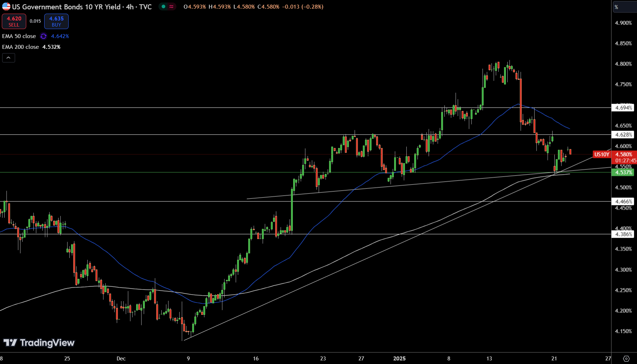Image resolution: width=637 pixels, height=364 pixels.
Task: Click the current price label 4.580%
Action: click(x=624, y=154)
